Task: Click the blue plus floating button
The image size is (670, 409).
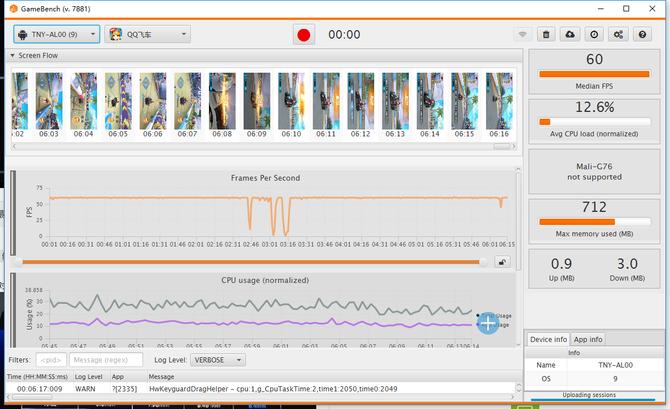Action: point(487,322)
